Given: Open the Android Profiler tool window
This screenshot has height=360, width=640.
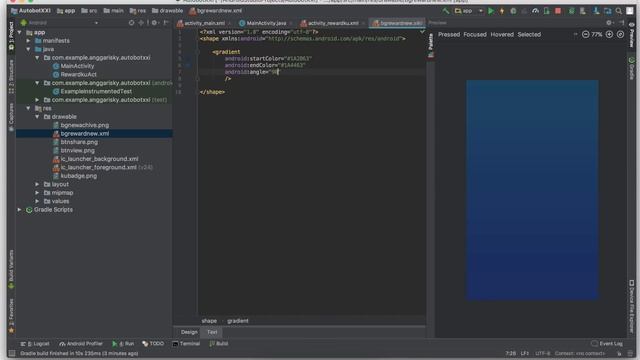Looking at the screenshot, I should click(81, 344).
